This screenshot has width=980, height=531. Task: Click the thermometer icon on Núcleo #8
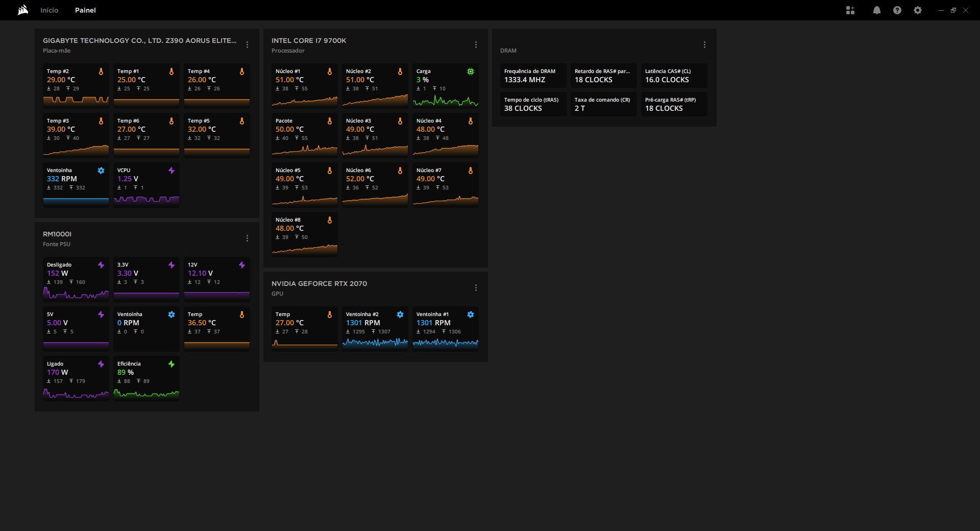tap(330, 220)
